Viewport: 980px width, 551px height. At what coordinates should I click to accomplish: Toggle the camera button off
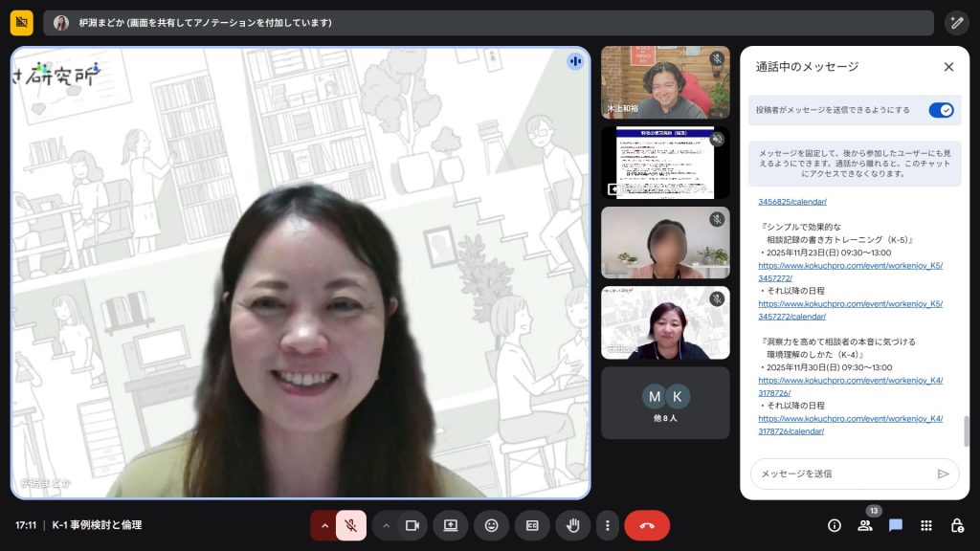click(x=412, y=525)
